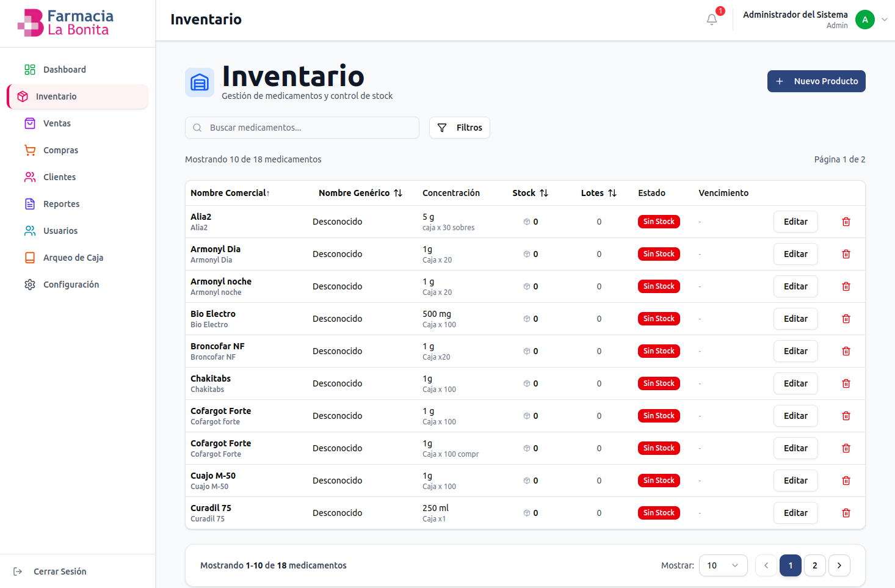
Task: Click the blue Inventario warehouse icon
Action: point(200,82)
